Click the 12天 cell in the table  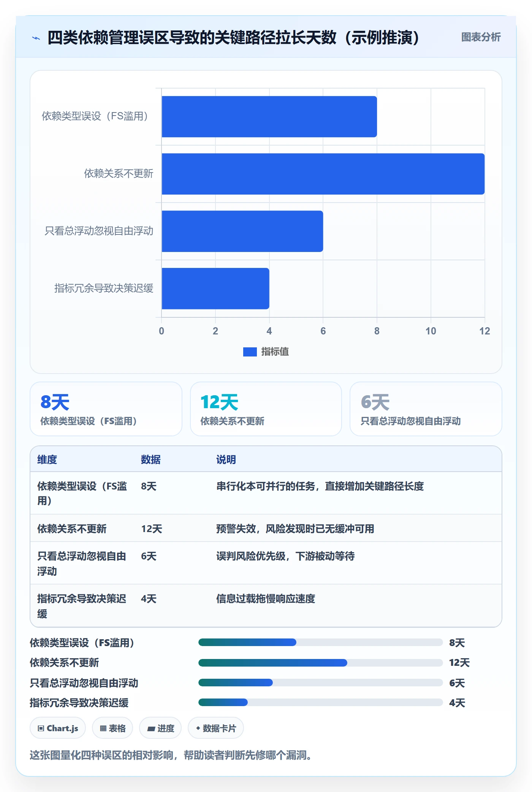[x=152, y=529]
